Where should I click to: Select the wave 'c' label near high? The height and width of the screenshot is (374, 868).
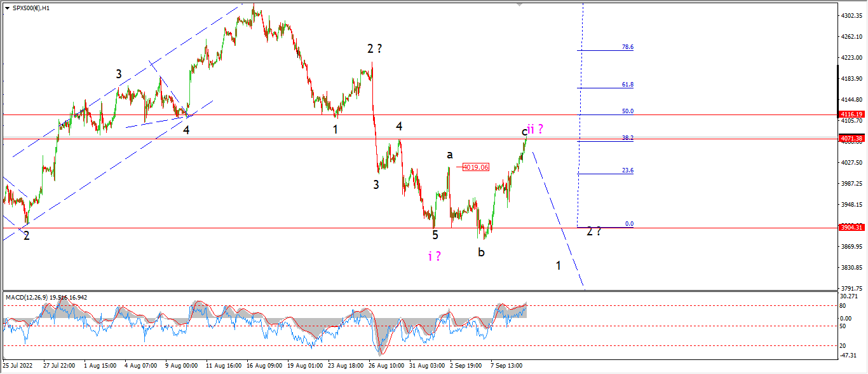coord(524,132)
